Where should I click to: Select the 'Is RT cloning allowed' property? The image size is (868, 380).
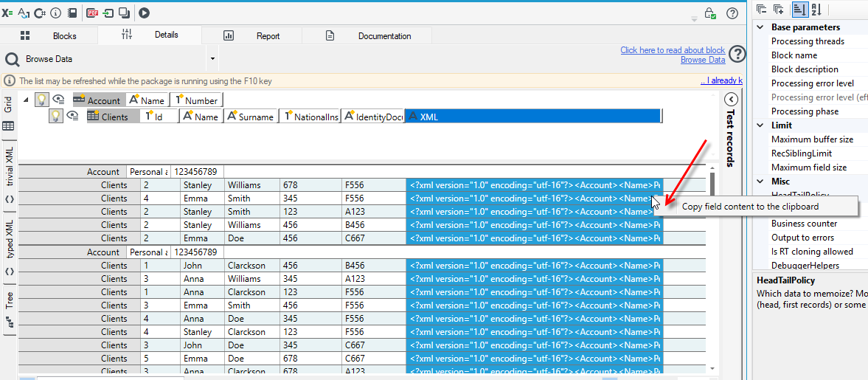(x=812, y=252)
